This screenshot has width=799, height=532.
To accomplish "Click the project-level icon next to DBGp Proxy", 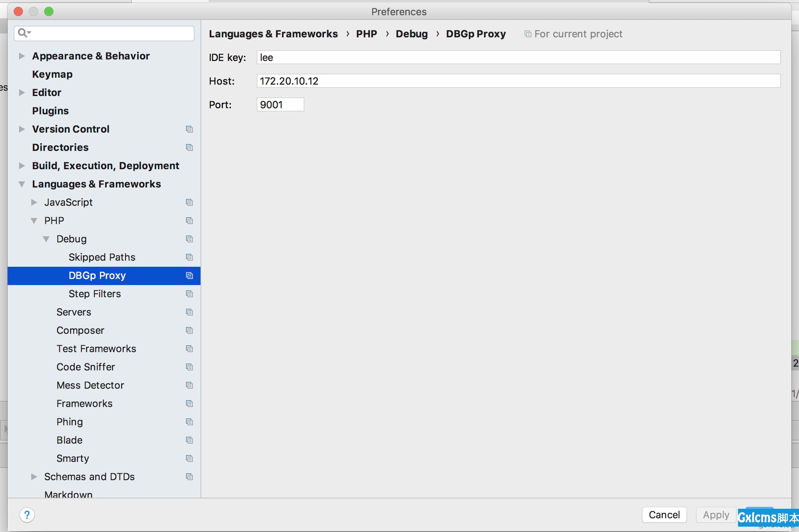I will (x=189, y=276).
